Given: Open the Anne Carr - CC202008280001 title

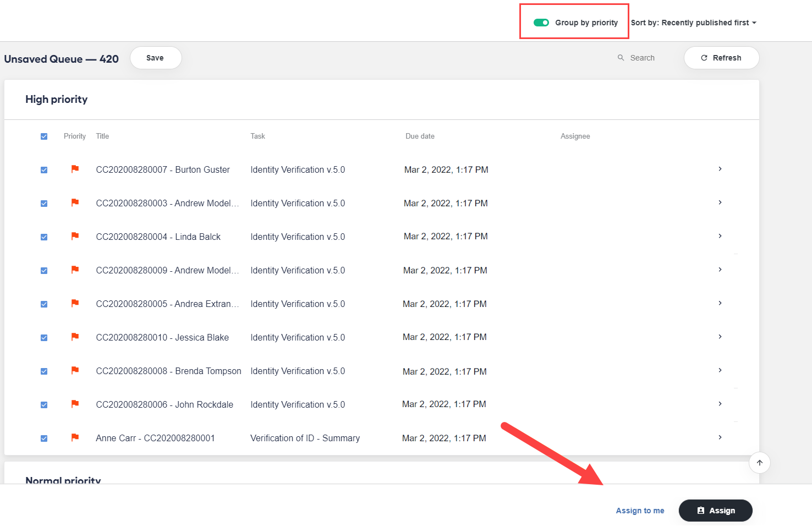Looking at the screenshot, I should pyautogui.click(x=155, y=438).
